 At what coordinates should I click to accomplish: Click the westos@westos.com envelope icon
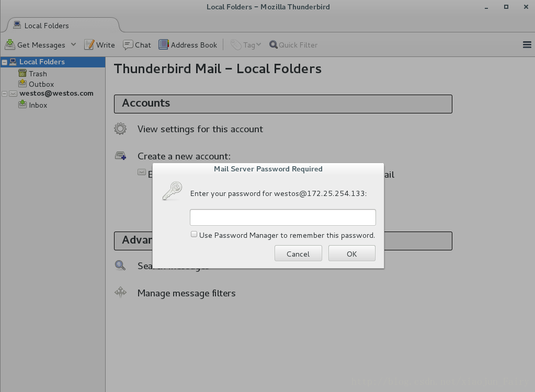pos(13,94)
